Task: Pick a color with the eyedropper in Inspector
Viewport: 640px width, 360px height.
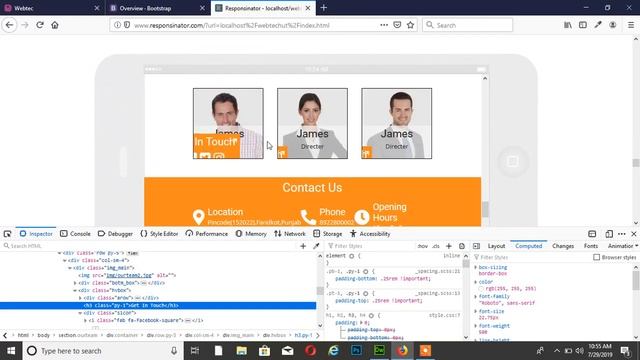Action: 316,246
